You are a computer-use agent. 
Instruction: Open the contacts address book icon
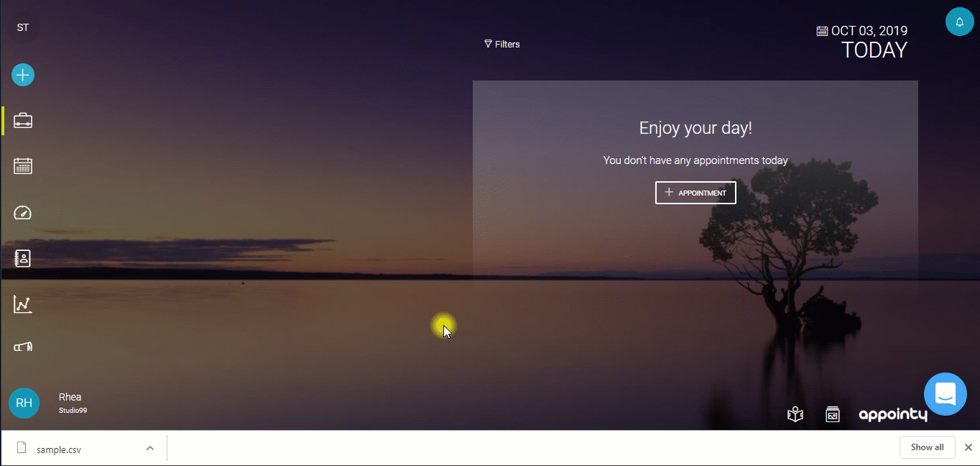[x=23, y=258]
